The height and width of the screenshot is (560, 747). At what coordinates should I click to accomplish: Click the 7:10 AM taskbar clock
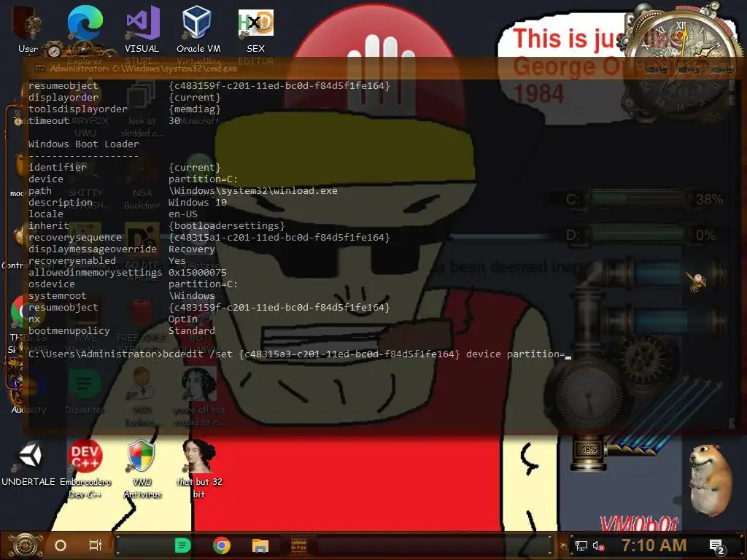pos(654,545)
